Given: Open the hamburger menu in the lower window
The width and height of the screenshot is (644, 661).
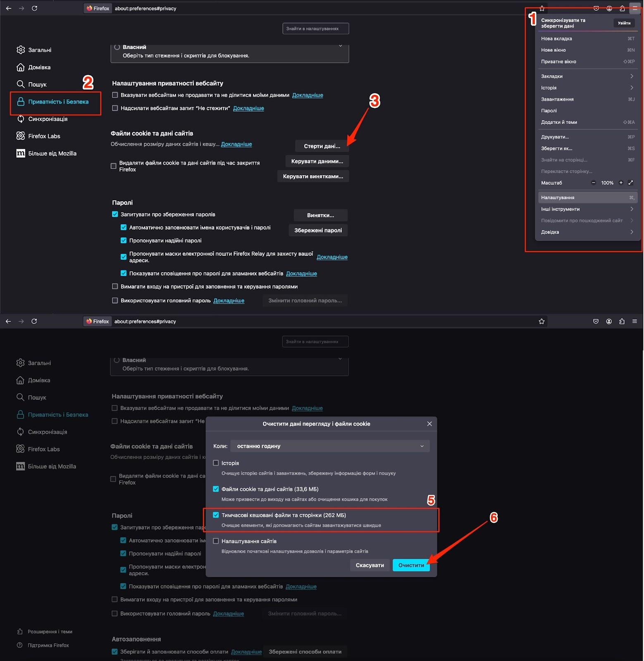Looking at the screenshot, I should point(634,321).
